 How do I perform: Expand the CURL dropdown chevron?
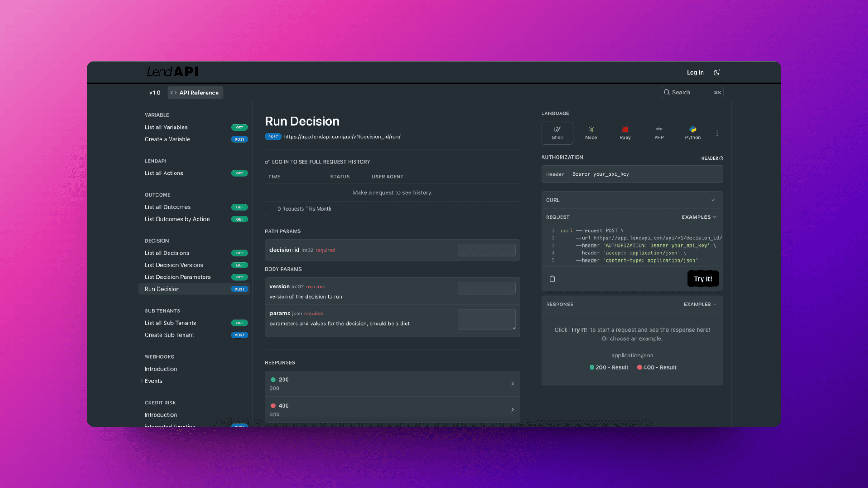[713, 200]
